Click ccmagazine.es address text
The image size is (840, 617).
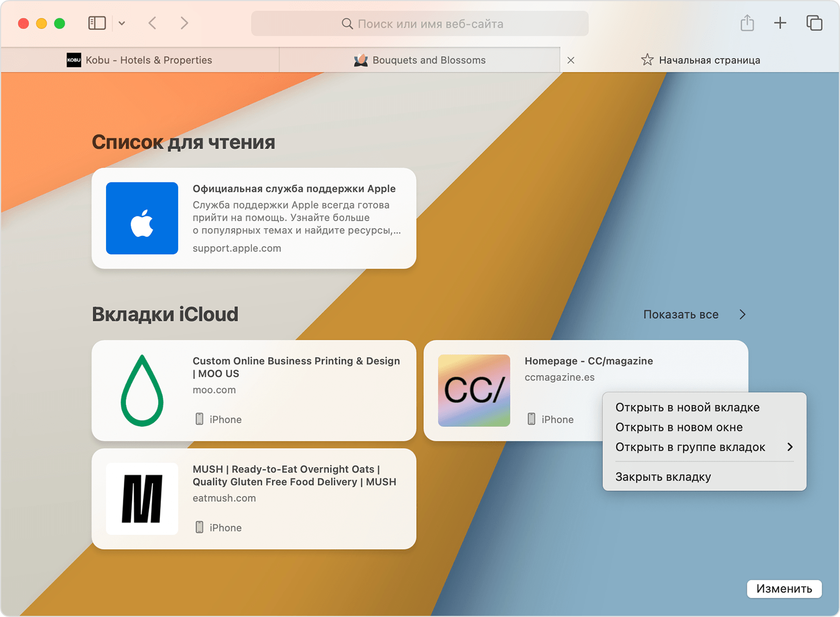(559, 377)
